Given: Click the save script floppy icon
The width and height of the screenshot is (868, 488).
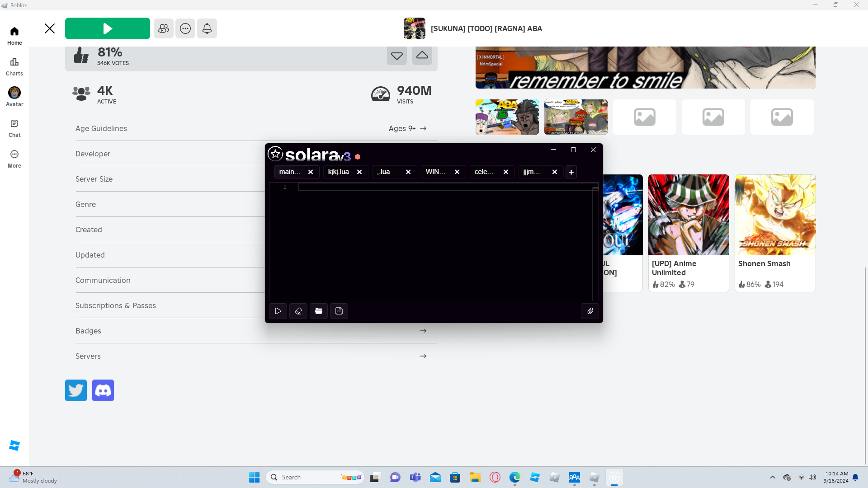Looking at the screenshot, I should 339,311.
